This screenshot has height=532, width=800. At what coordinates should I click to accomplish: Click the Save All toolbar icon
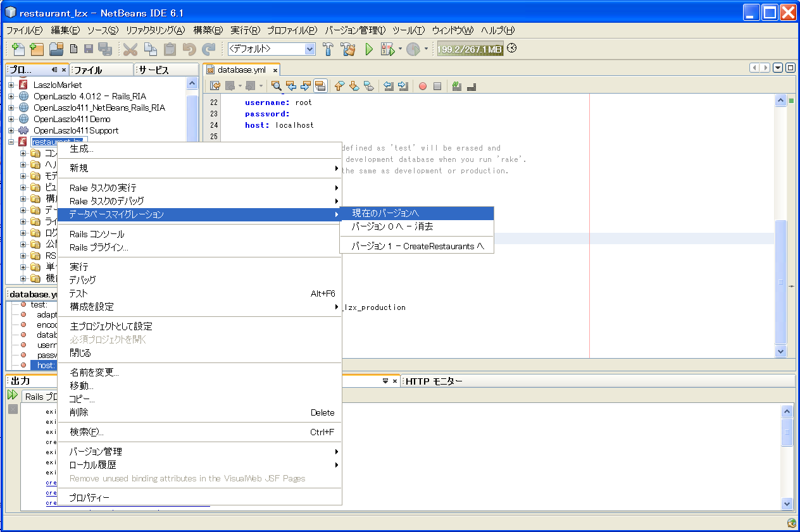105,49
